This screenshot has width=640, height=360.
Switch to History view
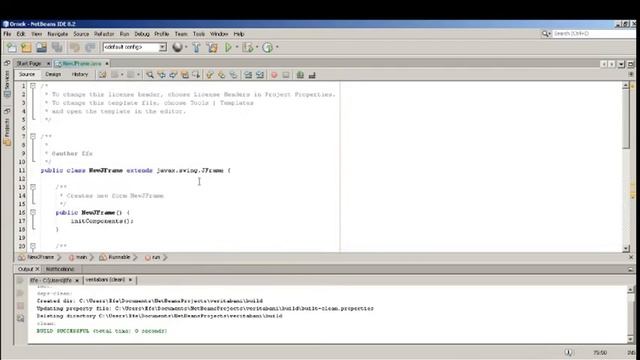point(80,74)
